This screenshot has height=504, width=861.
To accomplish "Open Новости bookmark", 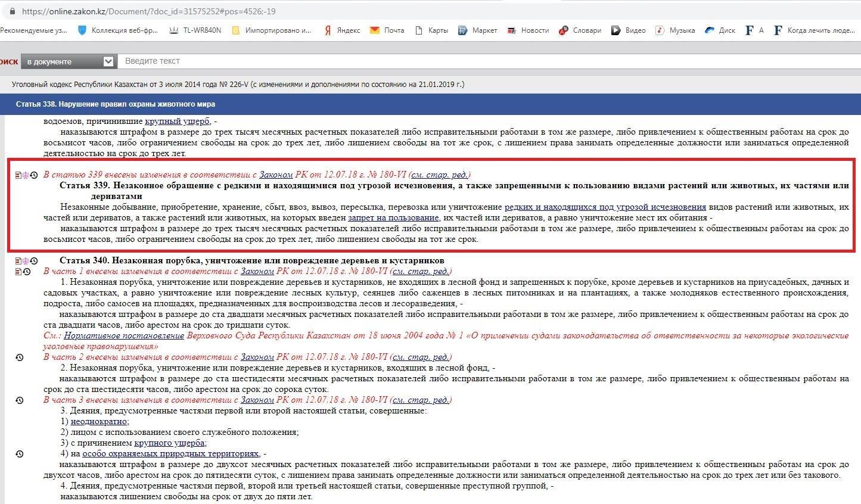I will click(528, 30).
